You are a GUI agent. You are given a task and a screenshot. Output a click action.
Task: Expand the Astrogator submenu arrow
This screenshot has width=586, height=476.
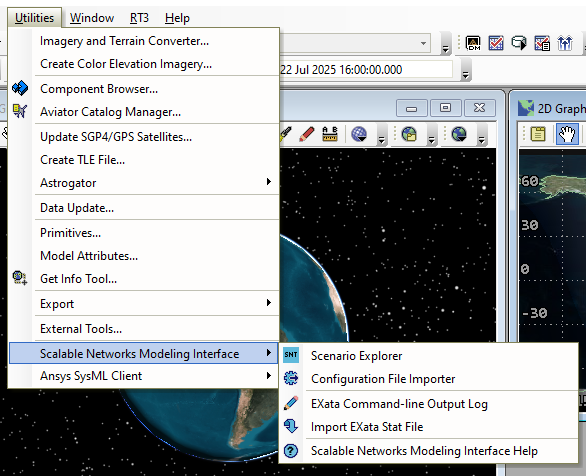pos(268,182)
